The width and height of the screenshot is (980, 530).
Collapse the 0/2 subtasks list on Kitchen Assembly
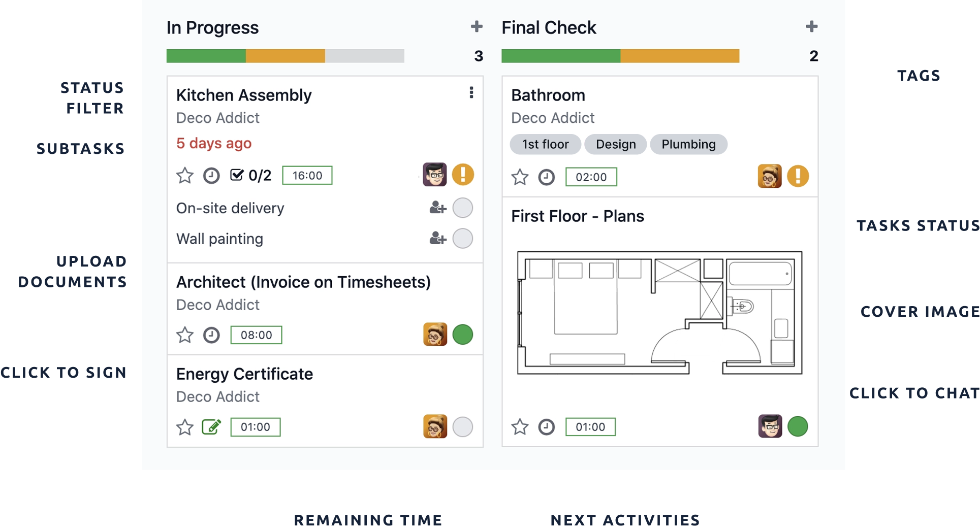(x=251, y=176)
